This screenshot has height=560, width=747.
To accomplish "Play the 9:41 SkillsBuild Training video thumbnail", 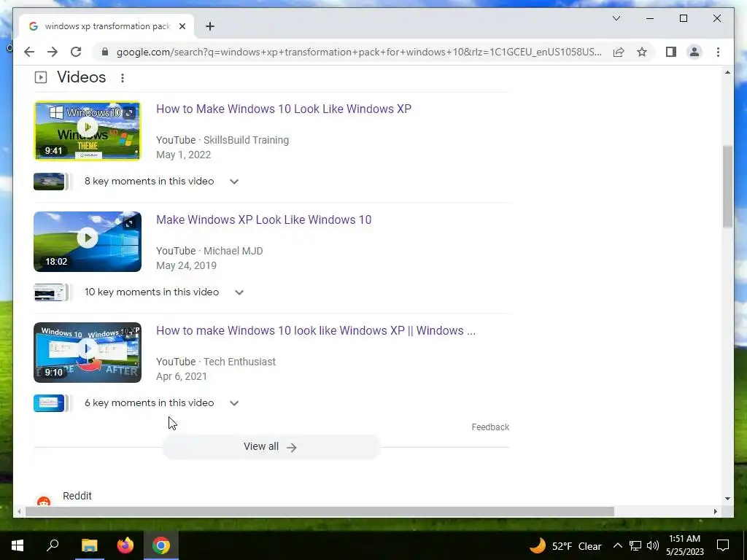I will [x=88, y=131].
